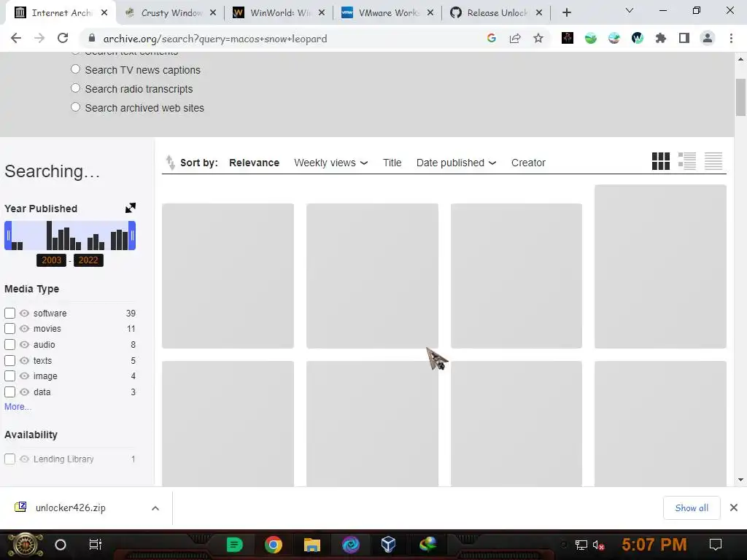Switch to compact list view

point(713,161)
